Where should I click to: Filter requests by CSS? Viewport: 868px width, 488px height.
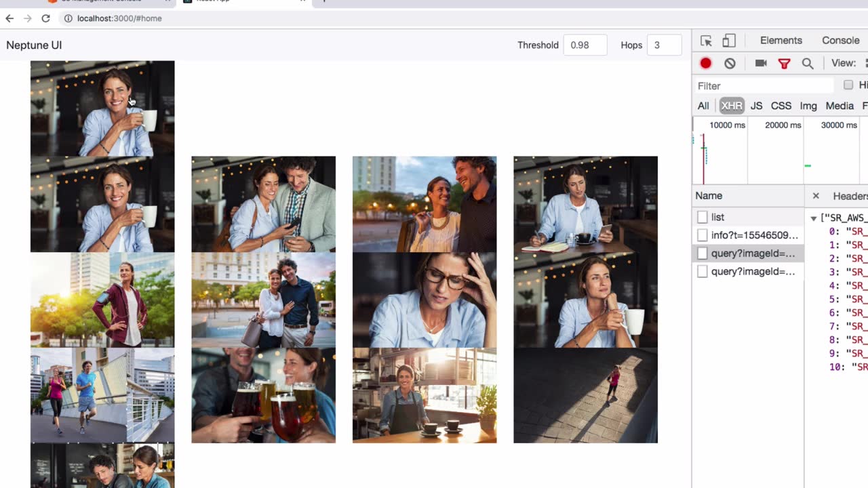(x=781, y=106)
